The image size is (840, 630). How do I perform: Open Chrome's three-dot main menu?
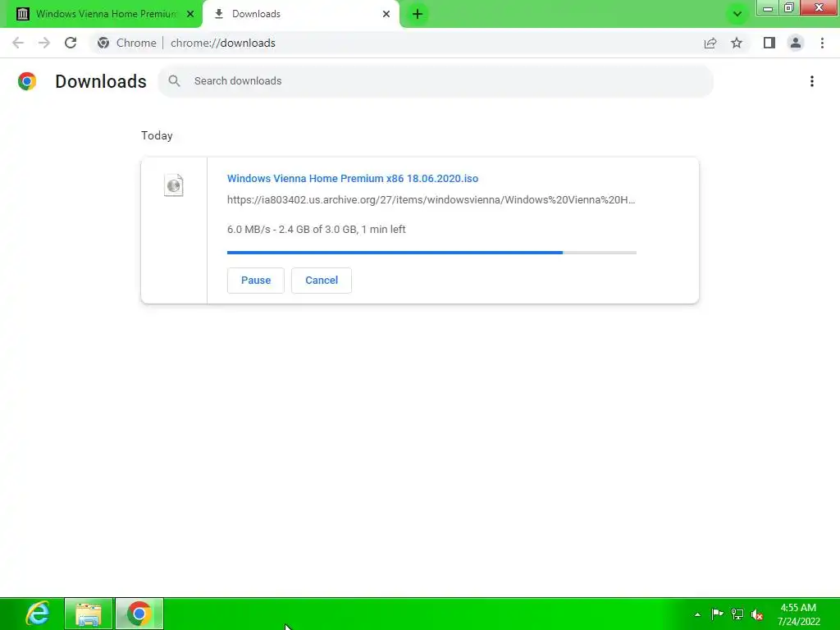click(822, 43)
